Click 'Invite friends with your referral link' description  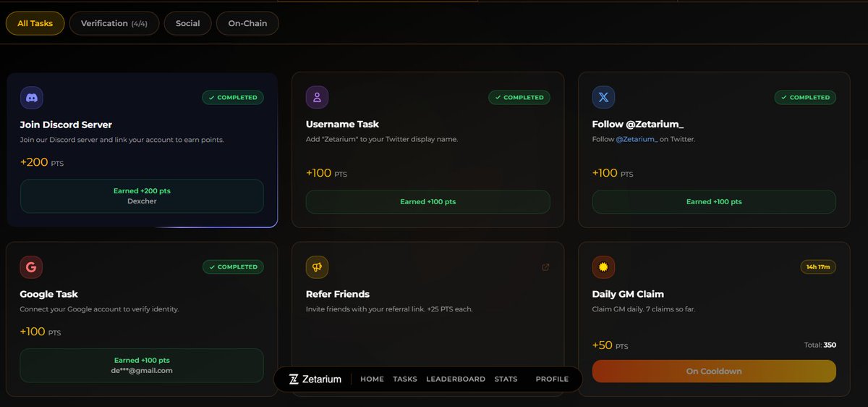click(x=391, y=309)
